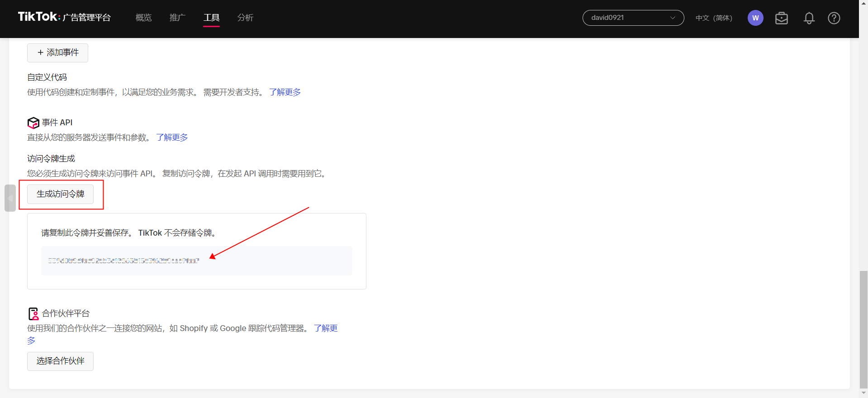868x398 pixels.
Task: Open 了解更多 link for 自定义代码
Action: pyautogui.click(x=285, y=92)
